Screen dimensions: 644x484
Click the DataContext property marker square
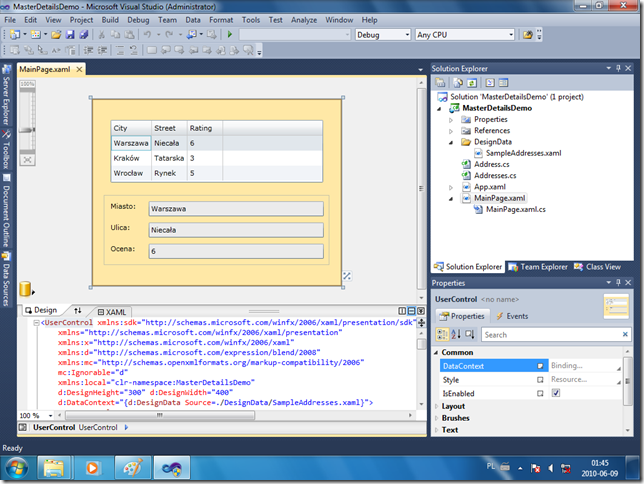pyautogui.click(x=540, y=366)
